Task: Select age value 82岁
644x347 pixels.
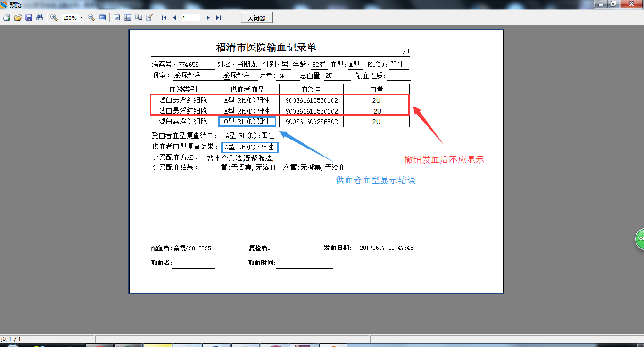Action: pyautogui.click(x=319, y=65)
